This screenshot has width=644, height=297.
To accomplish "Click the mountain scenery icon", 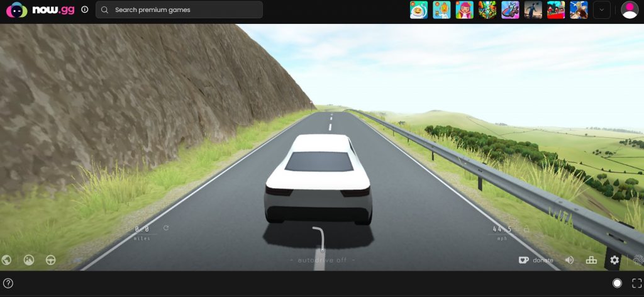I will (x=28, y=259).
